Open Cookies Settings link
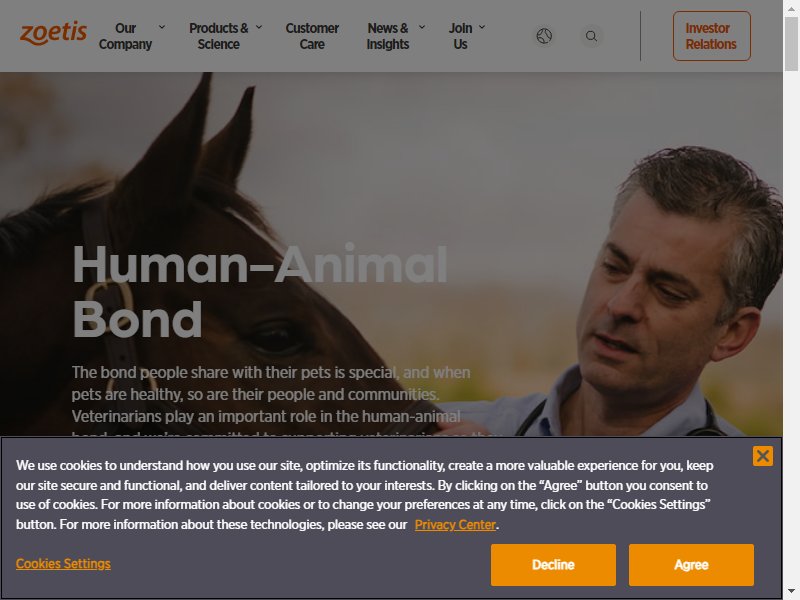The width and height of the screenshot is (800, 600). tap(63, 564)
